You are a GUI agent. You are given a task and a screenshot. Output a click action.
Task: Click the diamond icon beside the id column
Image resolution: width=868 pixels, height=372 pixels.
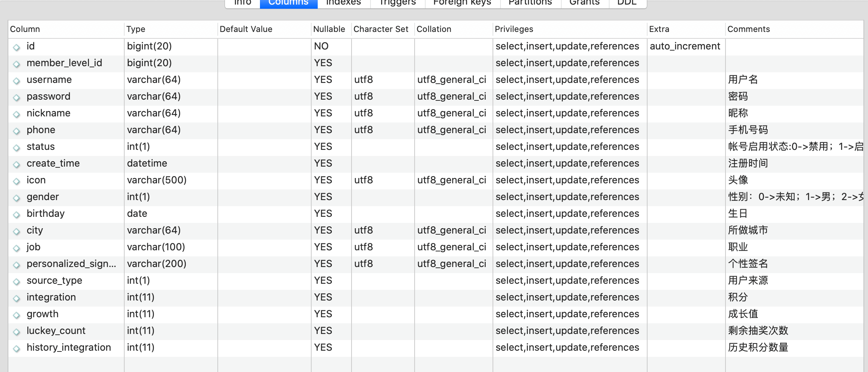point(16,47)
